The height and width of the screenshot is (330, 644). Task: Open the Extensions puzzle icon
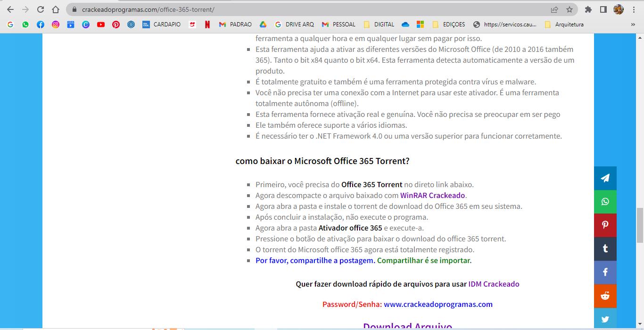[588, 9]
